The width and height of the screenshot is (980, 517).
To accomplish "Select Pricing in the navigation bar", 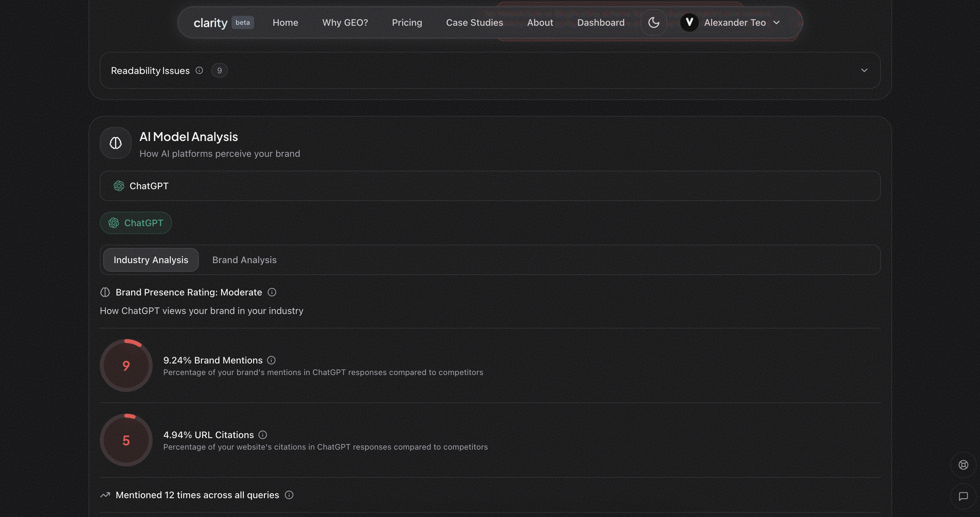I will click(407, 22).
